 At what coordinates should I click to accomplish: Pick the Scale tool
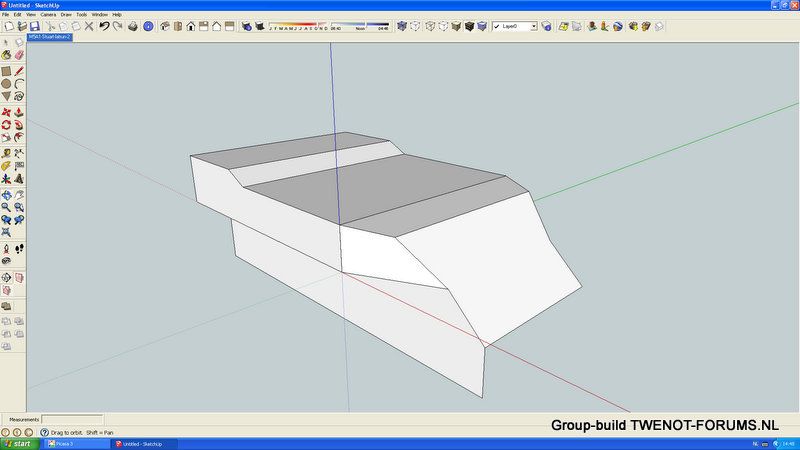(6, 138)
